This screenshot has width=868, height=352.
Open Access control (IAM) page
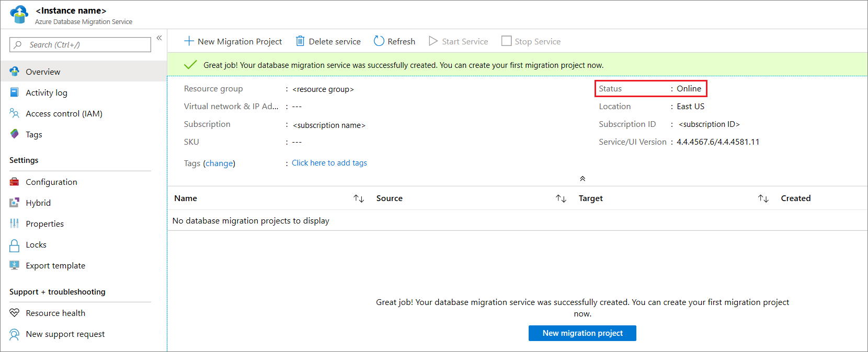click(x=64, y=114)
